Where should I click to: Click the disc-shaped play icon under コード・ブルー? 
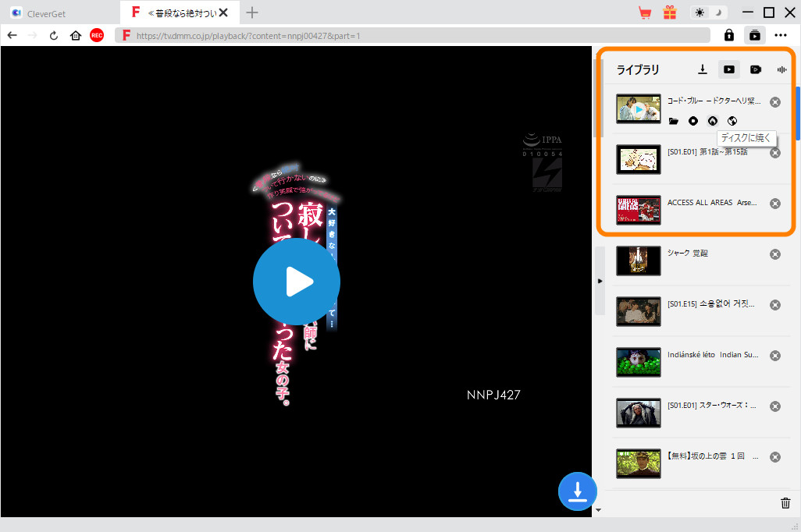pos(692,121)
